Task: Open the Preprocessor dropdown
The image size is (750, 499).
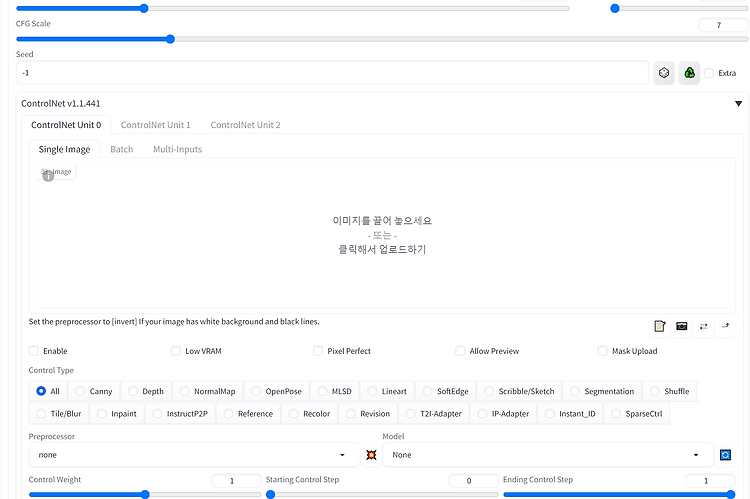Action: (194, 455)
